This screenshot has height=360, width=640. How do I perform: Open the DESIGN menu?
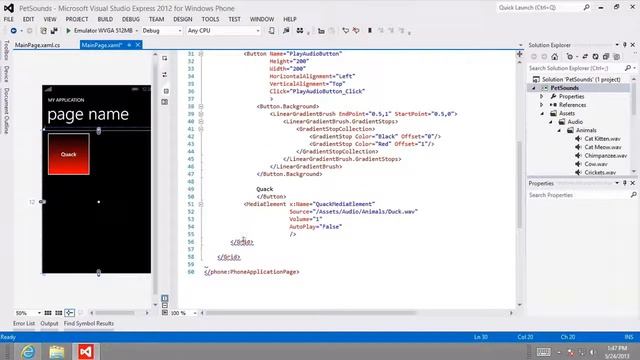pos(182,19)
